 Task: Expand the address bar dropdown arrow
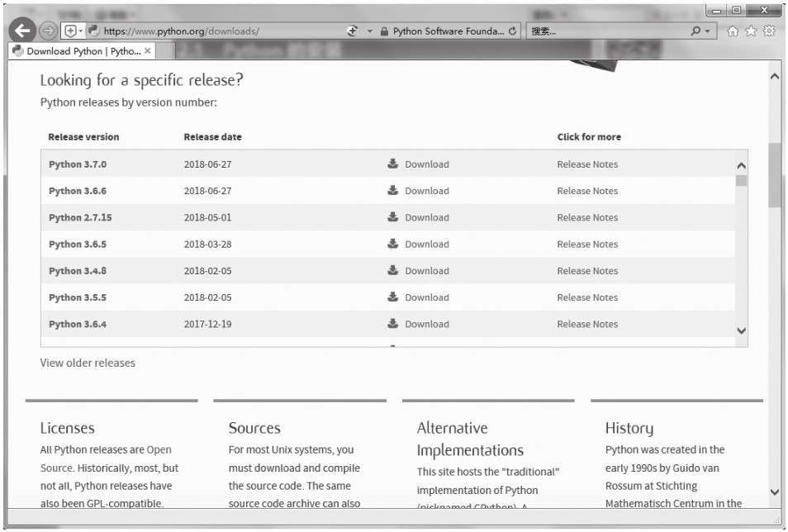[370, 31]
